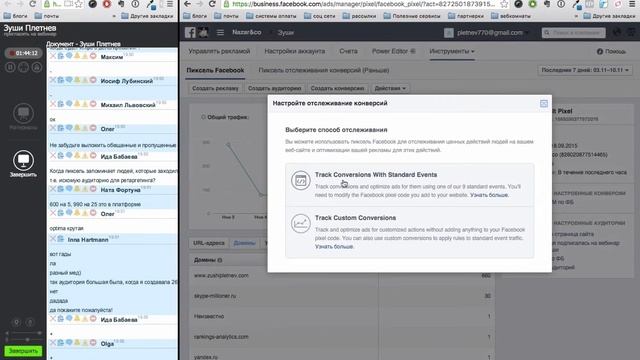This screenshot has width=640, height=360.
Task: Open Chrome menu in right browser window
Action: tap(631, 4)
